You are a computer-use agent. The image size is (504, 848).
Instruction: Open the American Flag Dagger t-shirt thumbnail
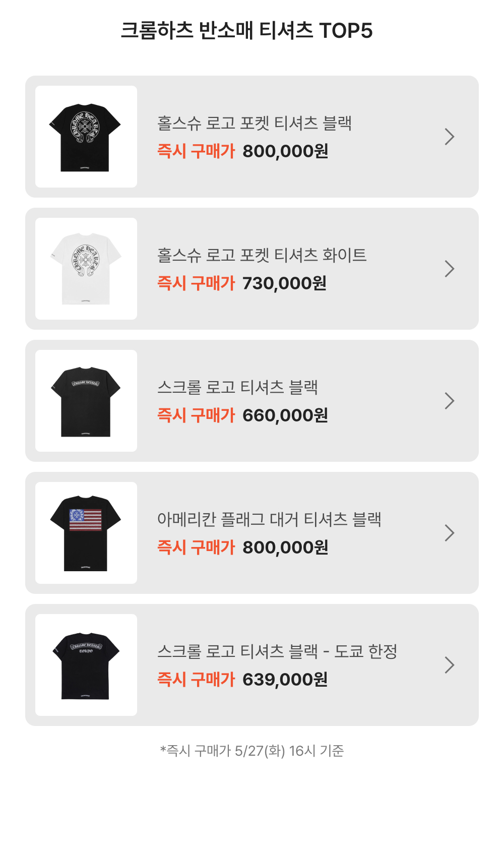[x=86, y=533]
